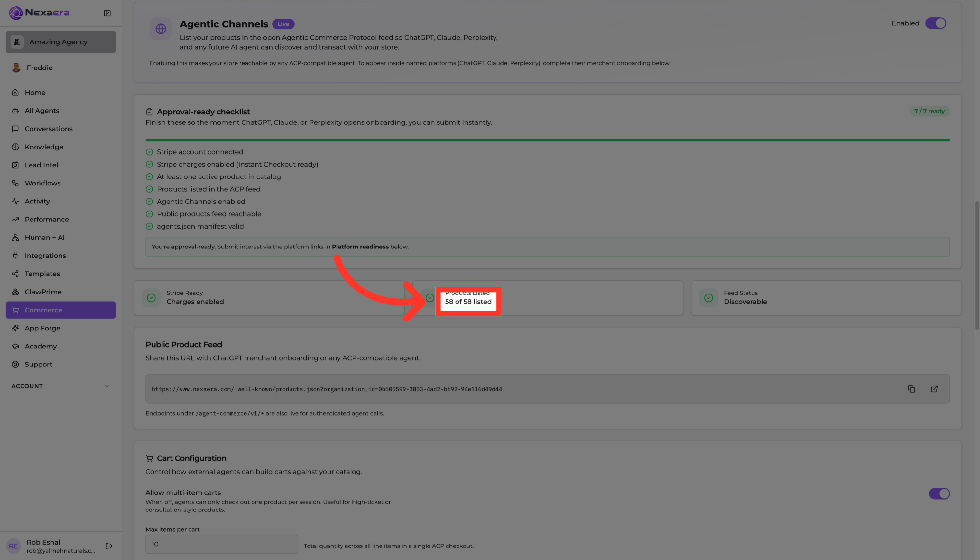Click the public products.json URL text
The image size is (980, 560).
pyautogui.click(x=327, y=389)
